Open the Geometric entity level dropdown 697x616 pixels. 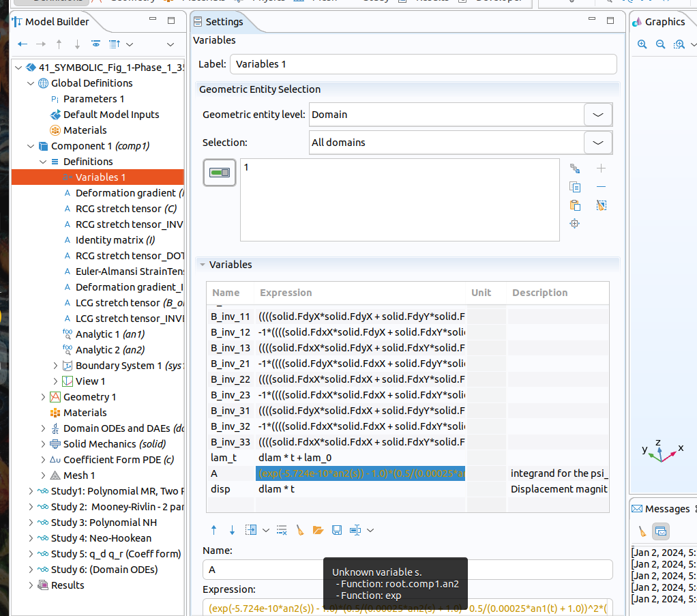click(x=597, y=115)
